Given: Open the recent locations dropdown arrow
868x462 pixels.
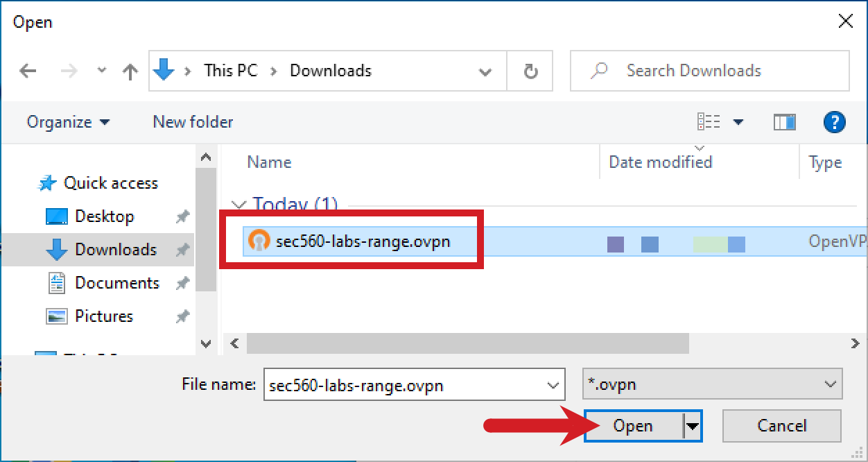Looking at the screenshot, I should click(x=102, y=71).
